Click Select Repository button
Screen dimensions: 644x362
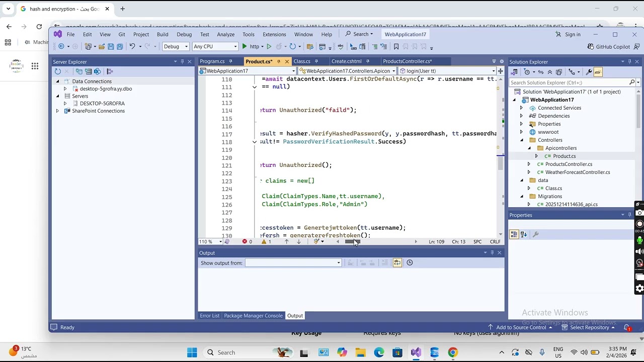click(589, 327)
